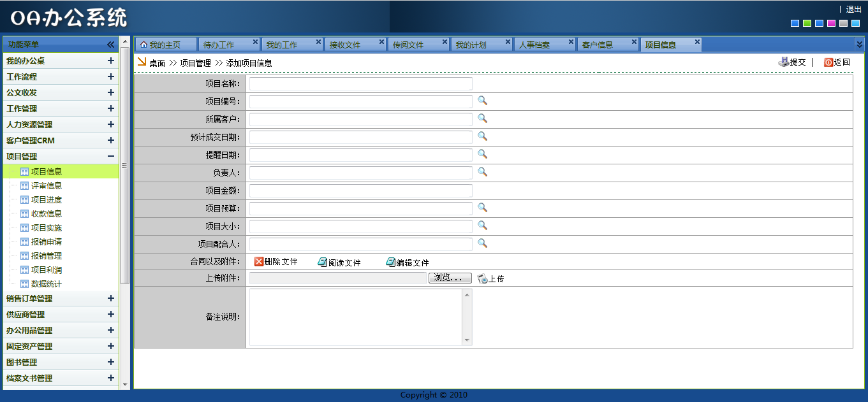This screenshot has width=868, height=402.
Task: Expand the 客户管理CRM section
Action: pyautogui.click(x=111, y=141)
